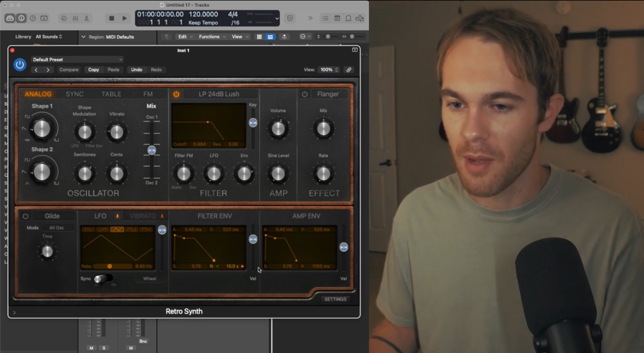Toggle the Inspector info icon
The width and height of the screenshot is (644, 353).
(x=21, y=18)
